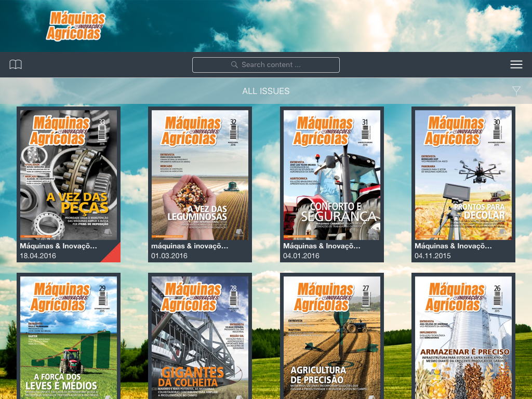This screenshot has width=532, height=399.
Task: Tap the 18.04.2016 date label
Action: tap(37, 256)
